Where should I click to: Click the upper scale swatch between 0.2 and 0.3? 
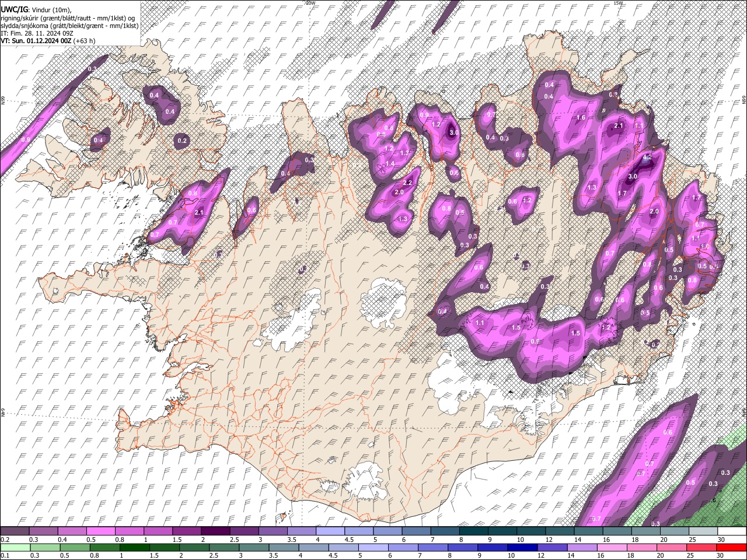pos(15,531)
